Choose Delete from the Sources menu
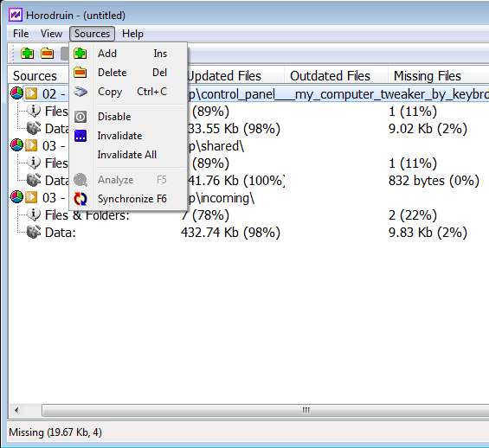Viewport: 489px width, 448px height. [x=128, y=73]
